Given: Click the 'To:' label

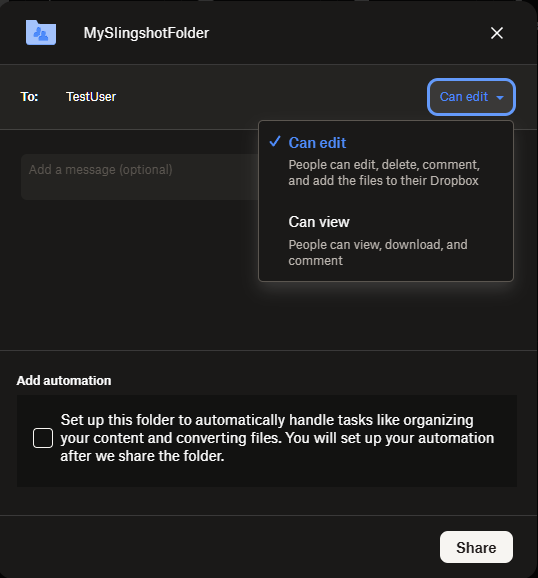Looking at the screenshot, I should [x=29, y=97].
